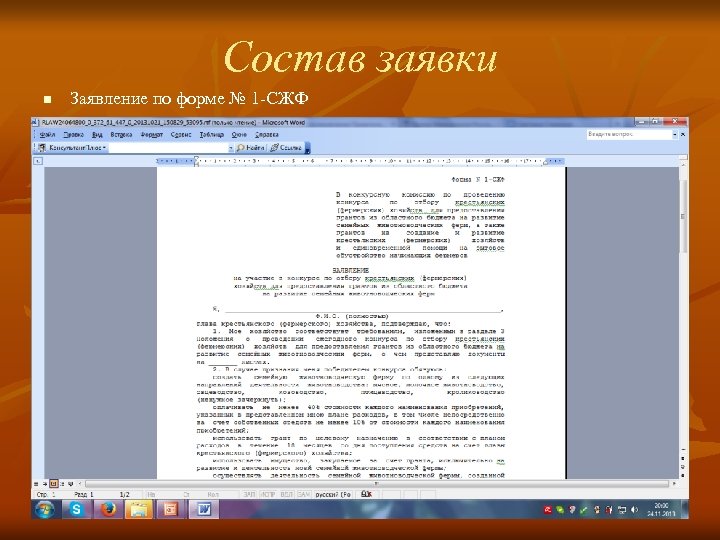This screenshot has height=540, width=720.
Task: Expand the КонсультантПлюс dropdown
Action: click(x=105, y=148)
